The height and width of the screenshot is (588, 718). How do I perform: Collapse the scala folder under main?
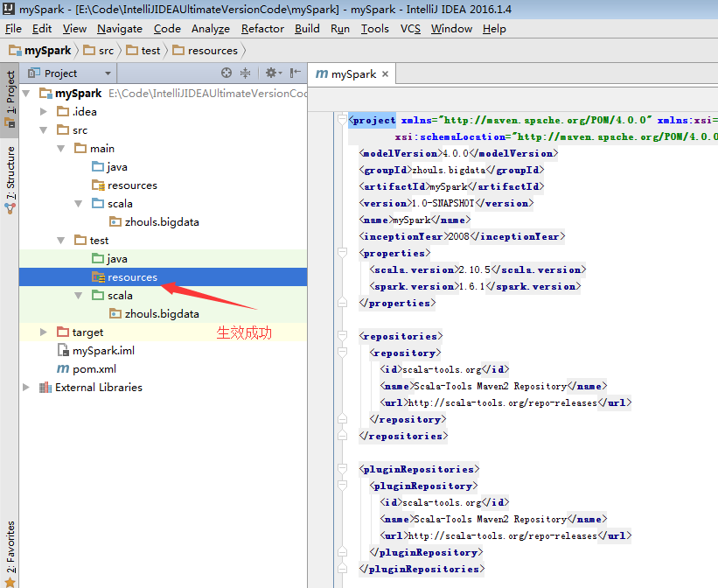(79, 204)
